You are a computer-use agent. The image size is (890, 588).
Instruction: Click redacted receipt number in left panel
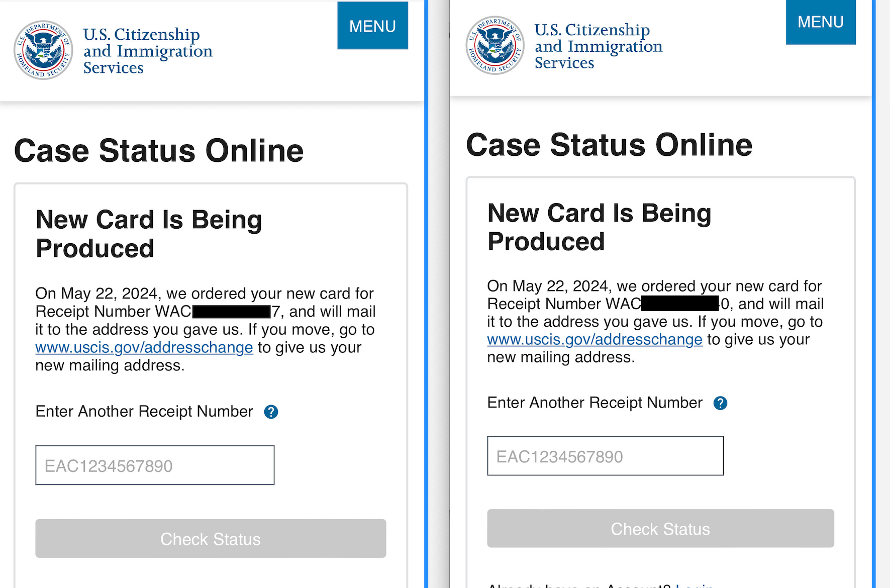232,312
